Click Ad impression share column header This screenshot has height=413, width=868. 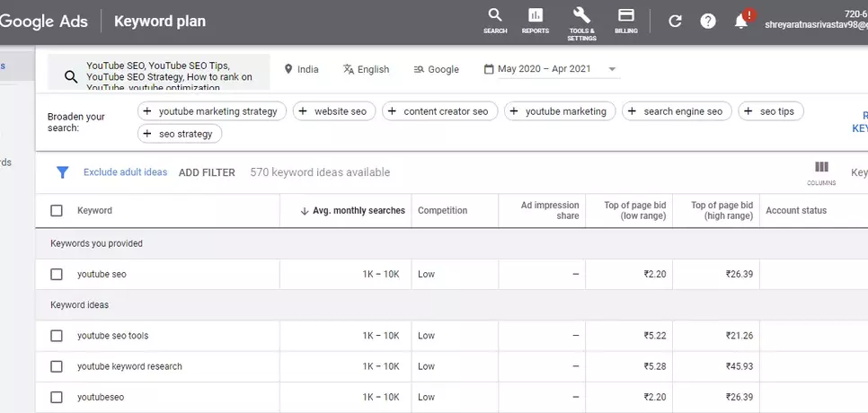(x=550, y=211)
